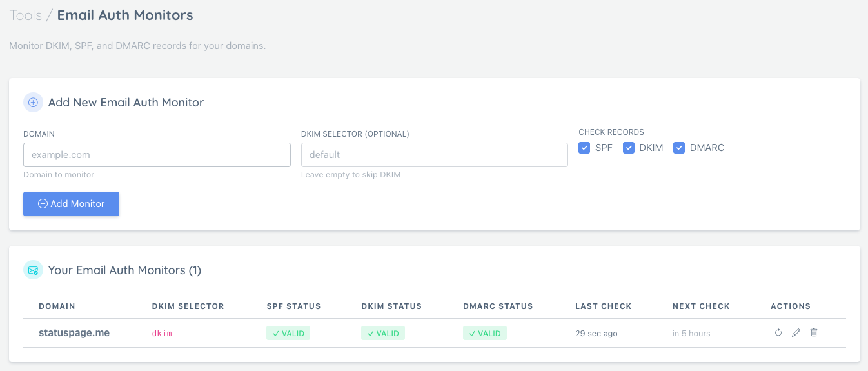
Task: Click the 'Add New Email Auth Monitor' heading
Action: click(x=126, y=103)
